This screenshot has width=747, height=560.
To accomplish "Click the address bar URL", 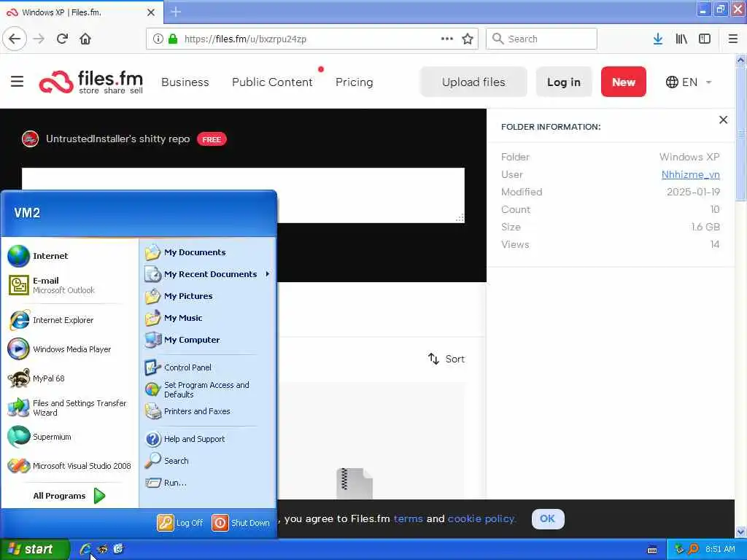I will (245, 39).
